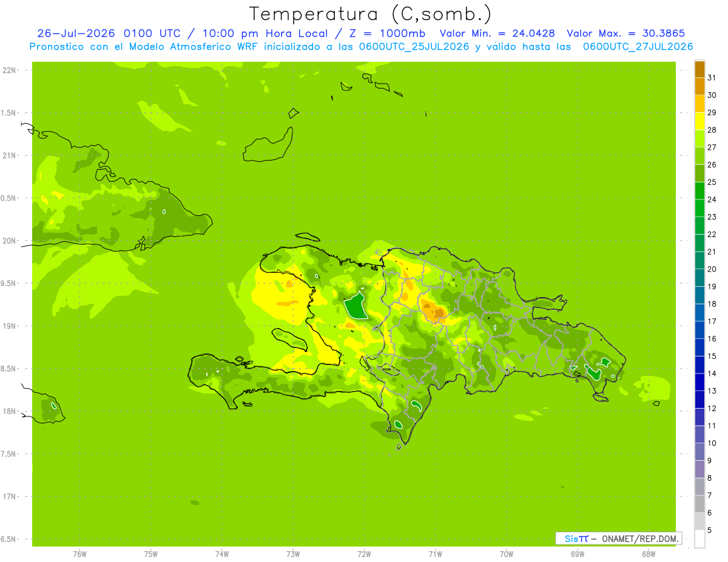Pick the dark green swatch between 24 and 25
This screenshot has width=728, height=562.
tap(699, 190)
